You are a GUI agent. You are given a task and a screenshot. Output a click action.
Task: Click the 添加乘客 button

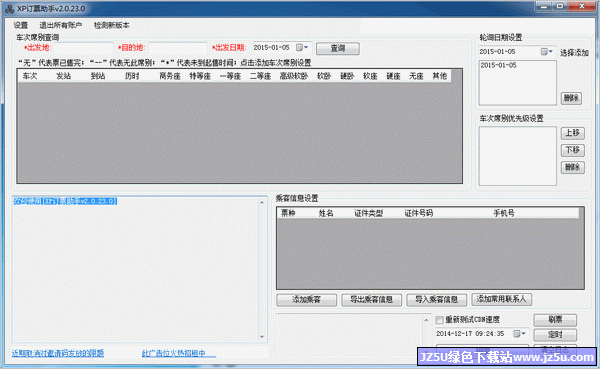click(x=307, y=299)
